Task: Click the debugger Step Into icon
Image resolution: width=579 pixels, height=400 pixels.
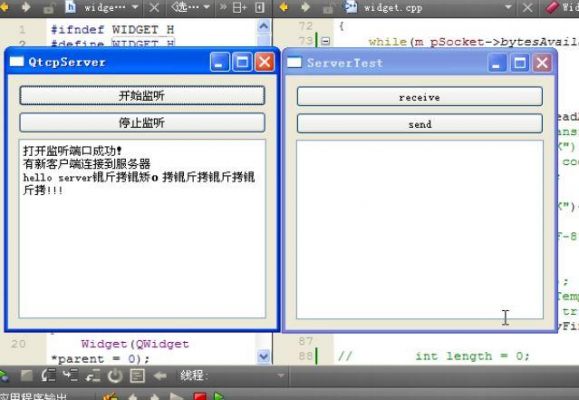Action: 71,376
